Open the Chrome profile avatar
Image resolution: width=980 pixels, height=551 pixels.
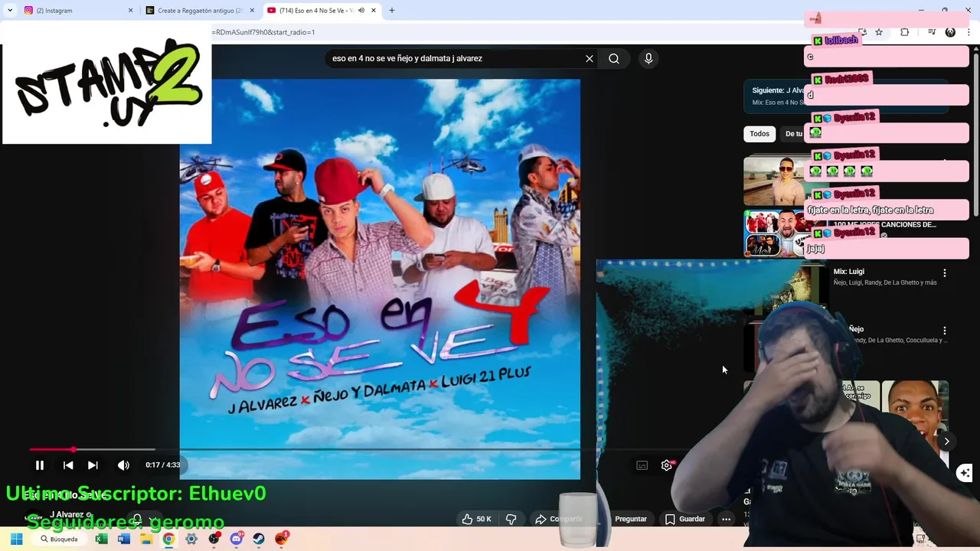click(x=950, y=32)
